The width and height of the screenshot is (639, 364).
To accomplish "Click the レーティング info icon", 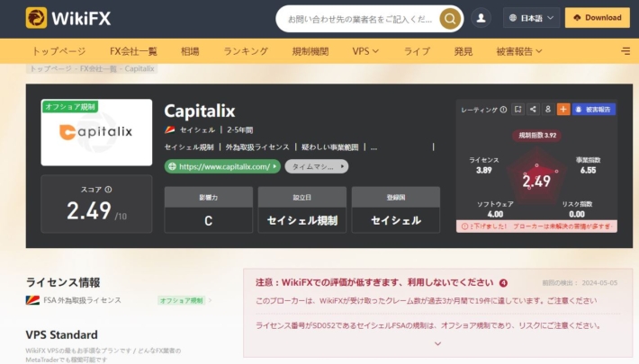I will [x=503, y=110].
